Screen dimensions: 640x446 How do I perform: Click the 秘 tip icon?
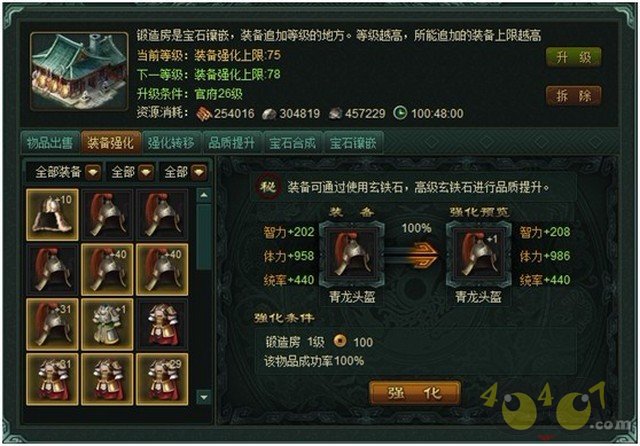point(268,187)
